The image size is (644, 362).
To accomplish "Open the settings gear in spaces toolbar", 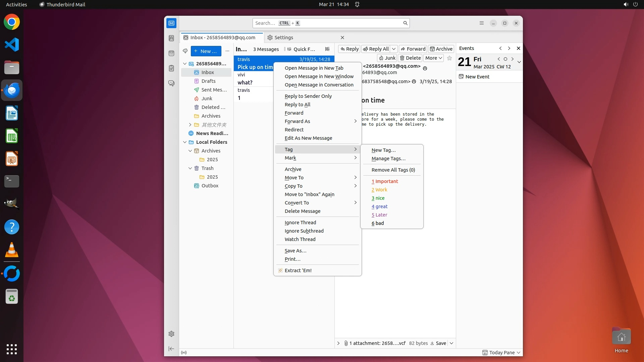I will [171, 334].
